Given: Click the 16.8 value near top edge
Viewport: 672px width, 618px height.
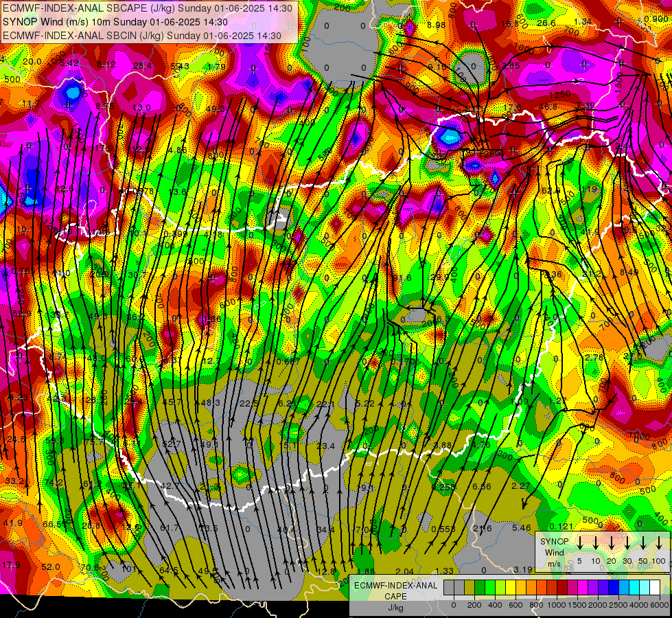Looking at the screenshot, I should [x=509, y=23].
